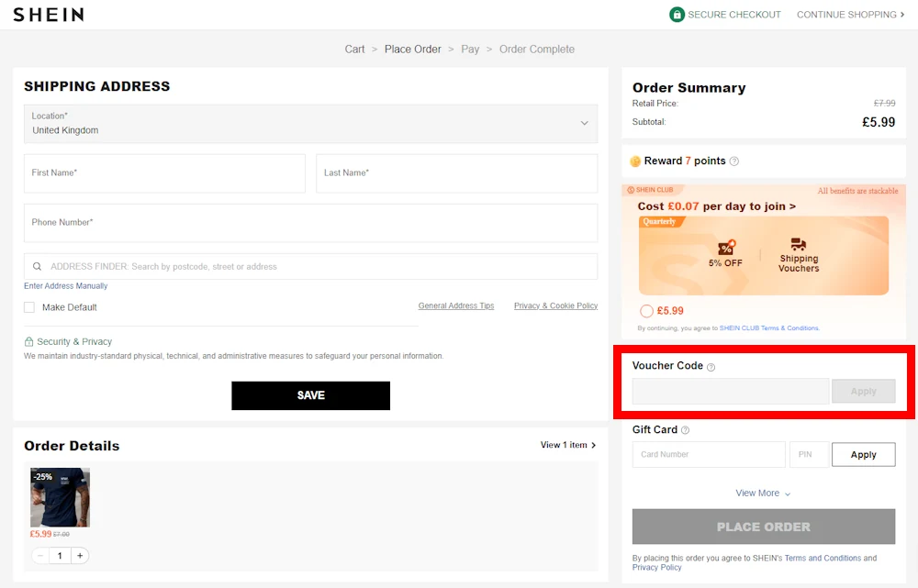
Task: Click the struck-through £7.99 retail price
Action: pos(884,104)
